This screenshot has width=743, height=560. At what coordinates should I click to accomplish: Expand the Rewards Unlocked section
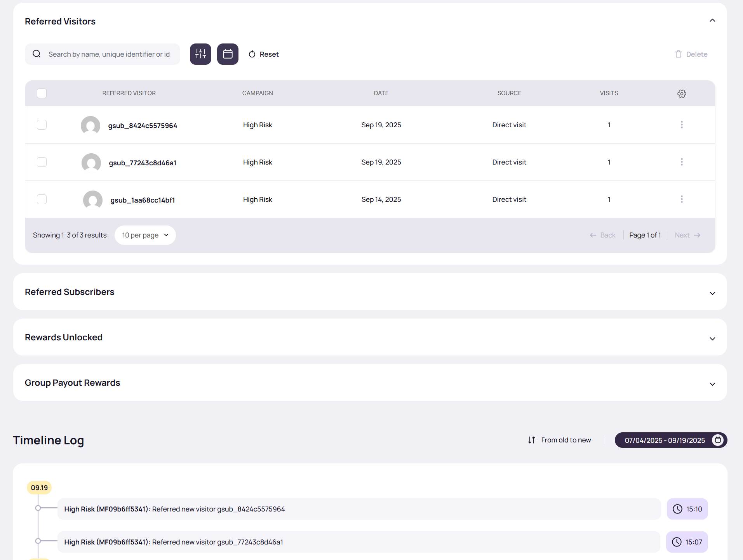(712, 338)
